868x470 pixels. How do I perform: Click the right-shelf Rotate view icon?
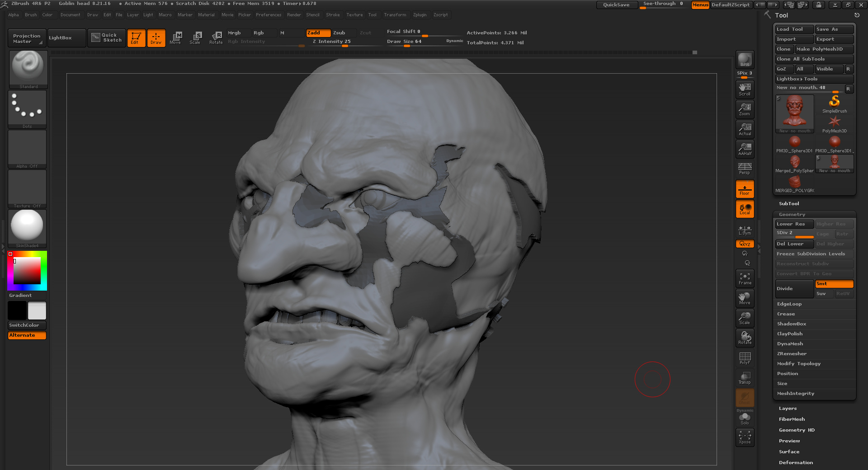point(745,338)
